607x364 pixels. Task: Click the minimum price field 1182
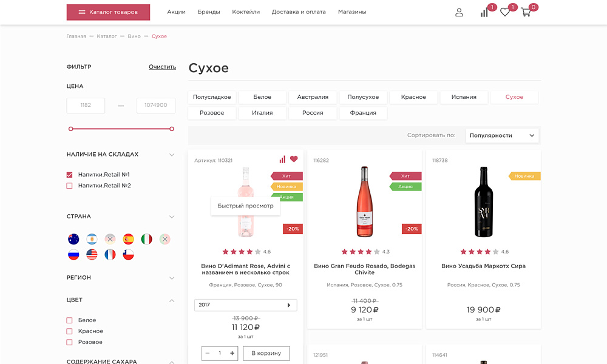click(x=86, y=105)
